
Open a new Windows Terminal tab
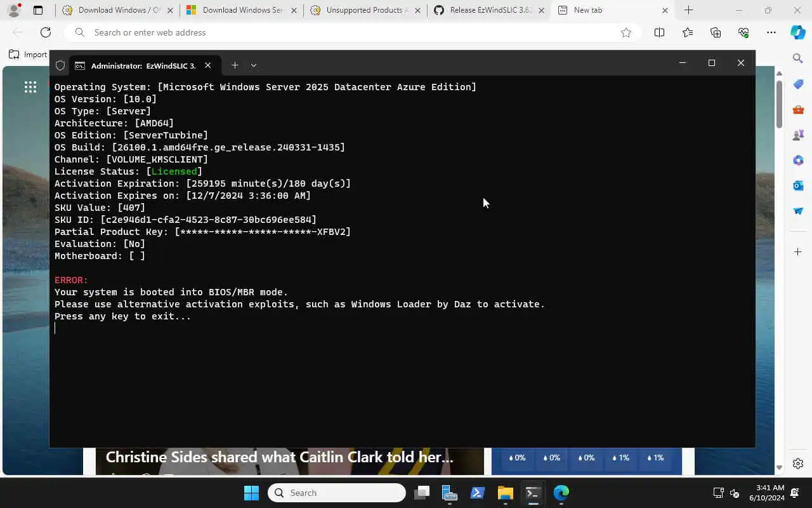click(235, 65)
